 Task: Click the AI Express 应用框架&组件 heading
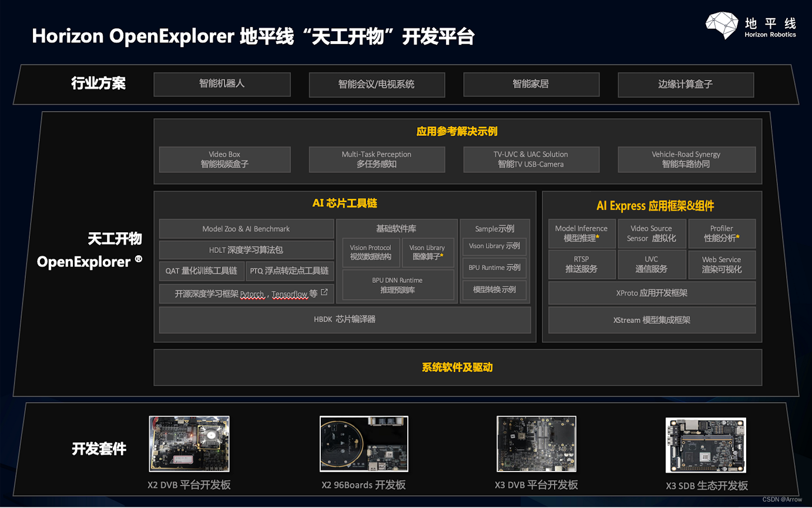coord(655,206)
